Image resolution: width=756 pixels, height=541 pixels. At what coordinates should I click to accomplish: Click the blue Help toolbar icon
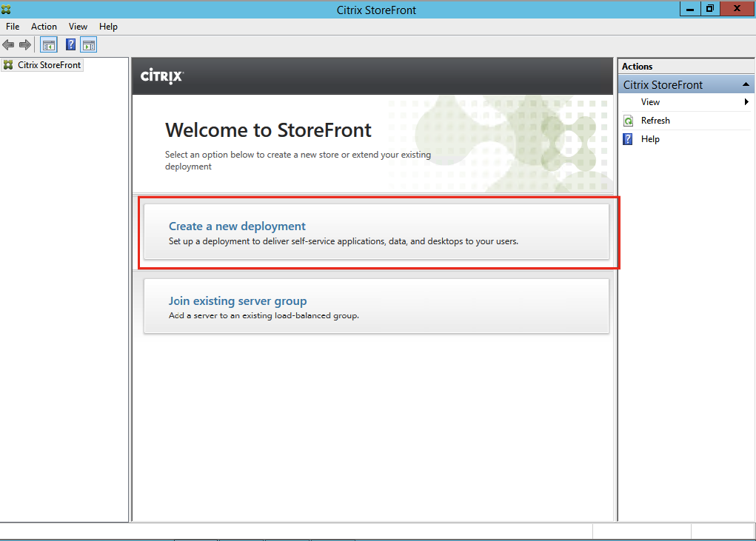point(70,45)
